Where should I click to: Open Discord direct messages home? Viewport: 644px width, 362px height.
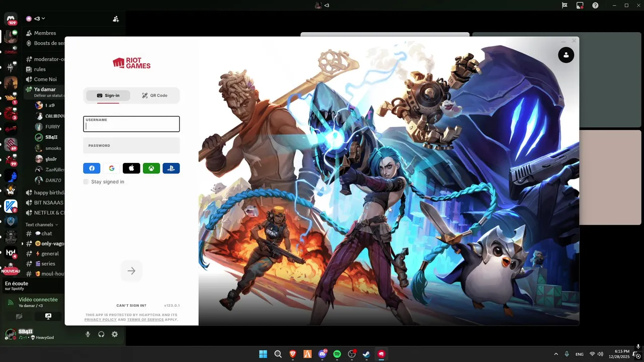pos(11,19)
